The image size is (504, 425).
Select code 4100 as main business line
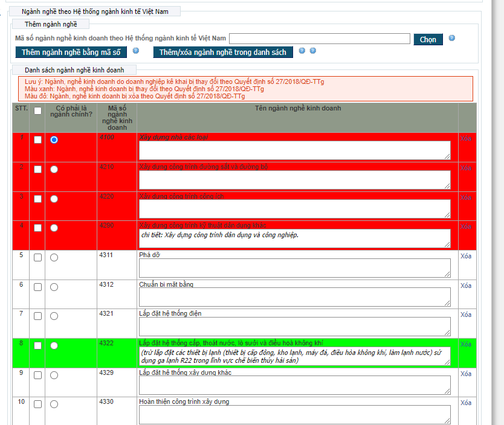click(x=54, y=139)
